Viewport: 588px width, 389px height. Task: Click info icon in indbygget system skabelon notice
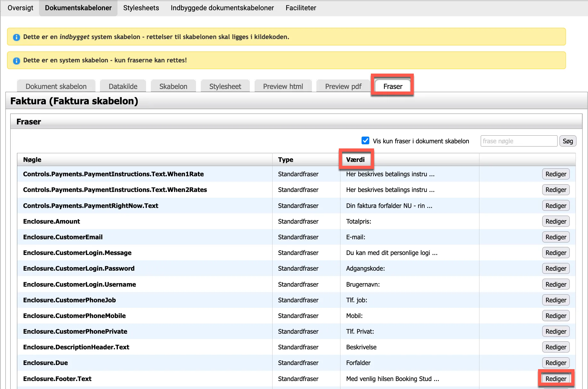pyautogui.click(x=16, y=37)
